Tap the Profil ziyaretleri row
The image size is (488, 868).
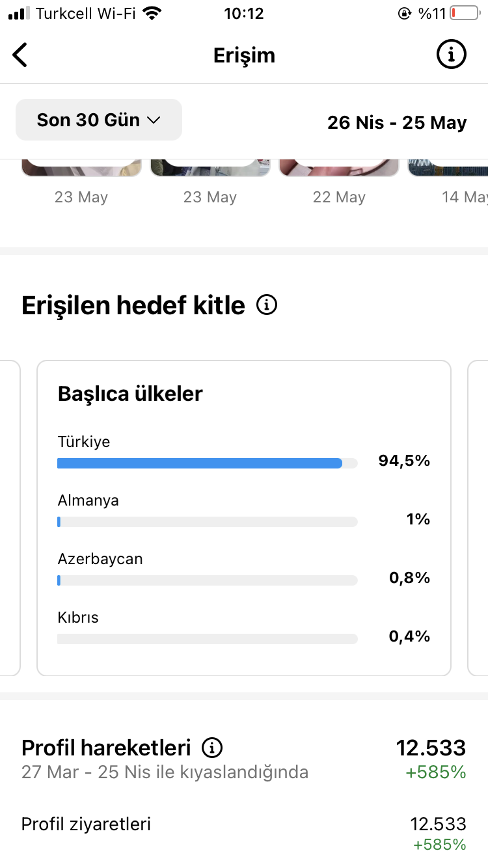[x=244, y=834]
